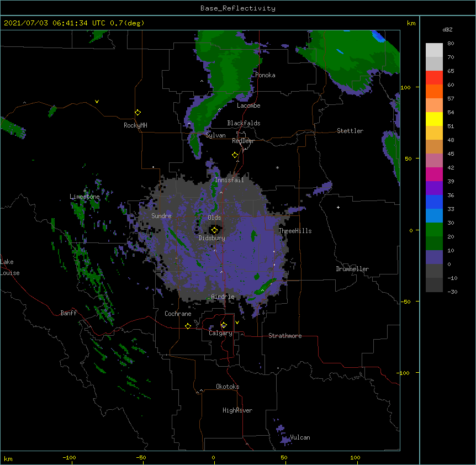The height and width of the screenshot is (465, 476).
Task: Click the Lake Louise label
Action: coord(10,267)
